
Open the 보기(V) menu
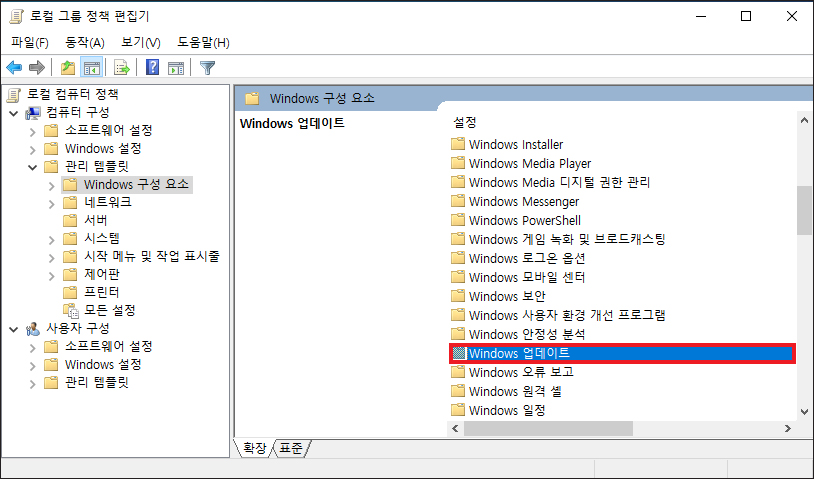[141, 43]
